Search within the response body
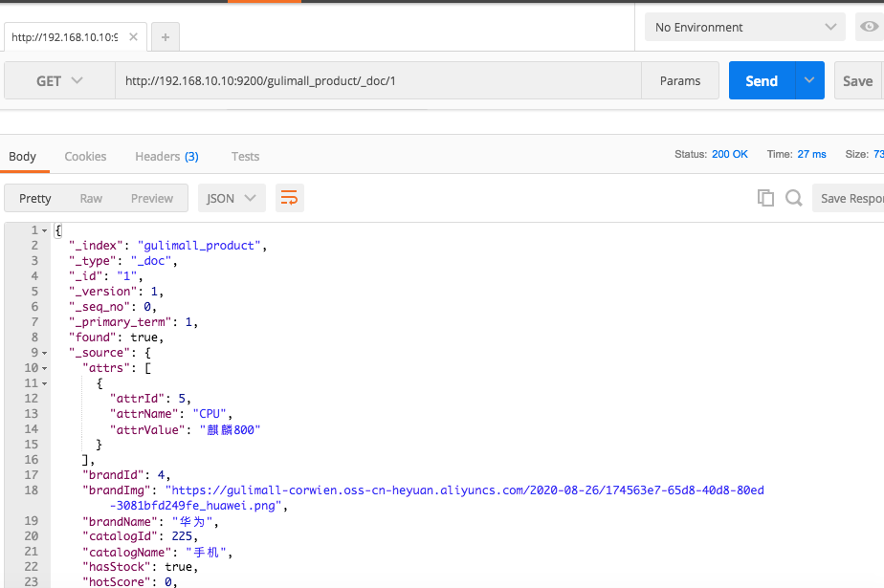 pos(793,198)
